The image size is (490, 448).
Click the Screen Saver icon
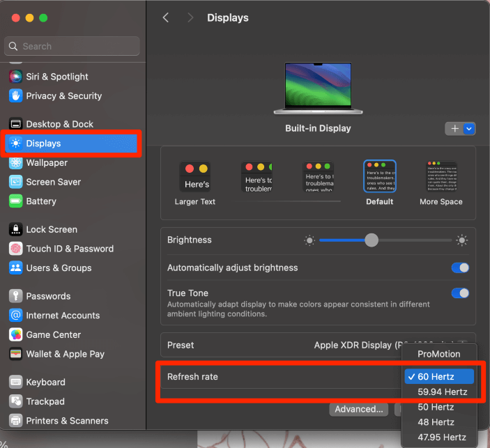pyautogui.click(x=15, y=182)
